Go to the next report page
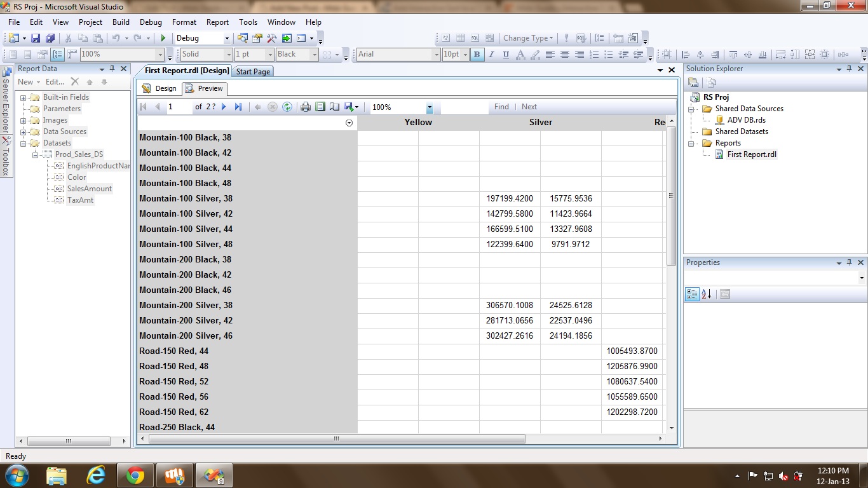868x488 pixels. [x=224, y=107]
